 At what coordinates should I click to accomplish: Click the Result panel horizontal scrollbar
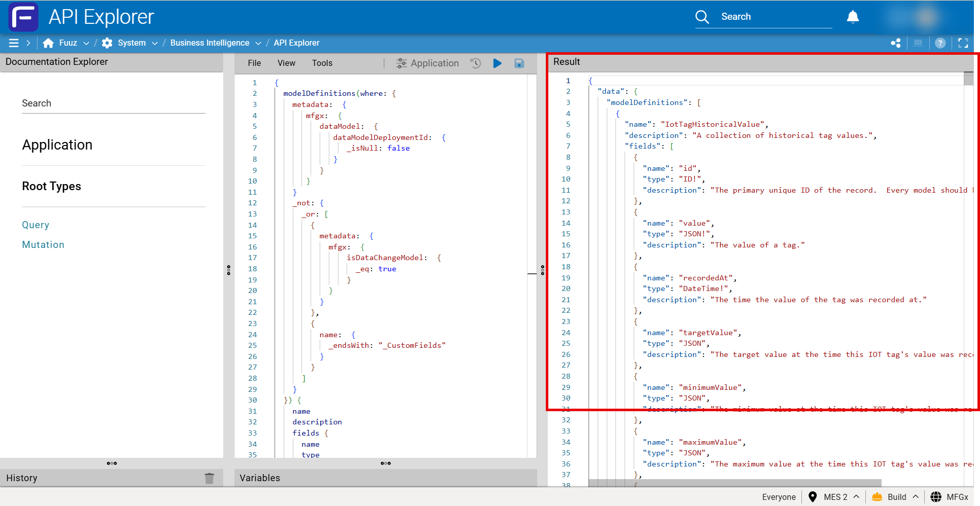click(x=734, y=483)
